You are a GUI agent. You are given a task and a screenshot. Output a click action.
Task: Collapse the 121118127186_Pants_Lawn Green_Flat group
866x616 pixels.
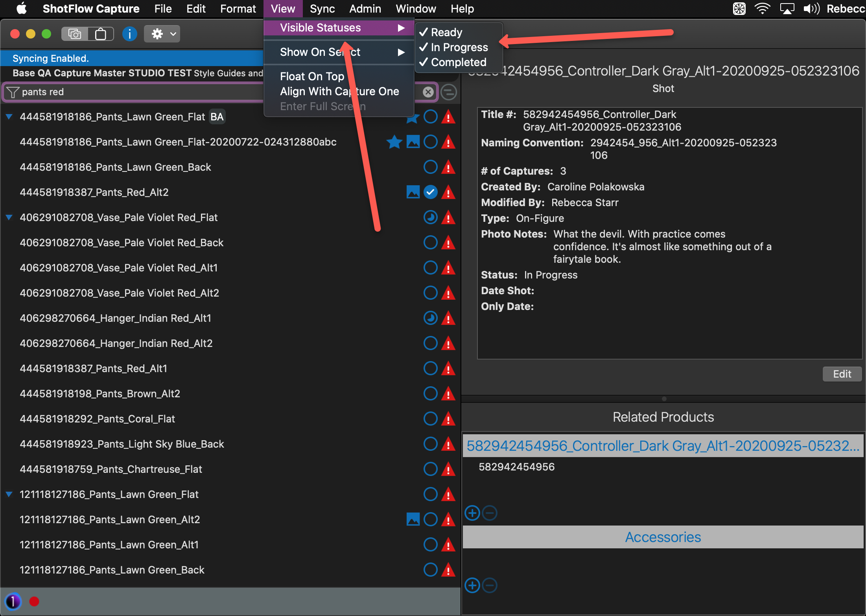pyautogui.click(x=9, y=494)
